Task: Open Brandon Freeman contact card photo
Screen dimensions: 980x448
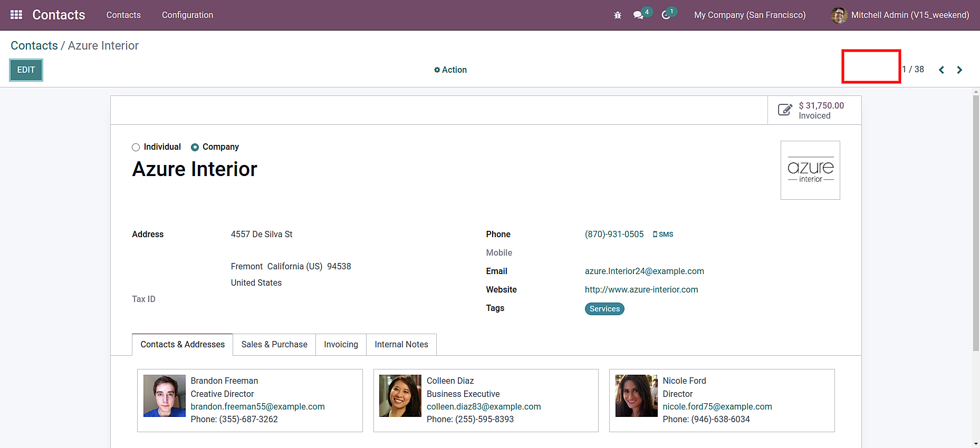Action: click(x=165, y=396)
